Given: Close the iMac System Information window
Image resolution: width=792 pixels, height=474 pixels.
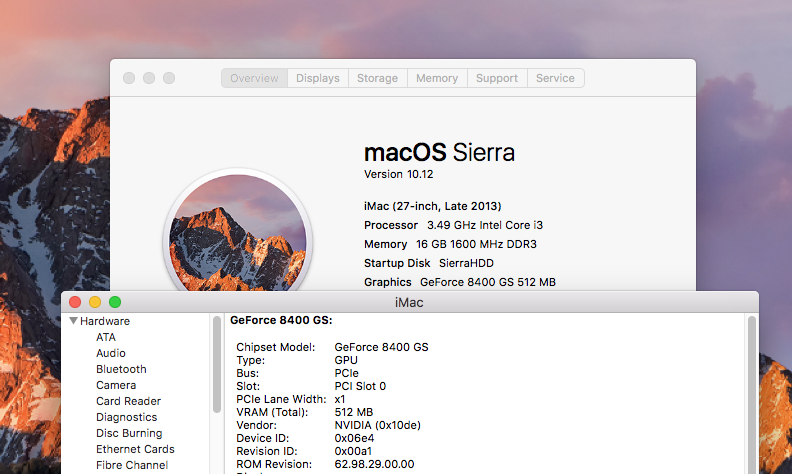Looking at the screenshot, I should [75, 302].
